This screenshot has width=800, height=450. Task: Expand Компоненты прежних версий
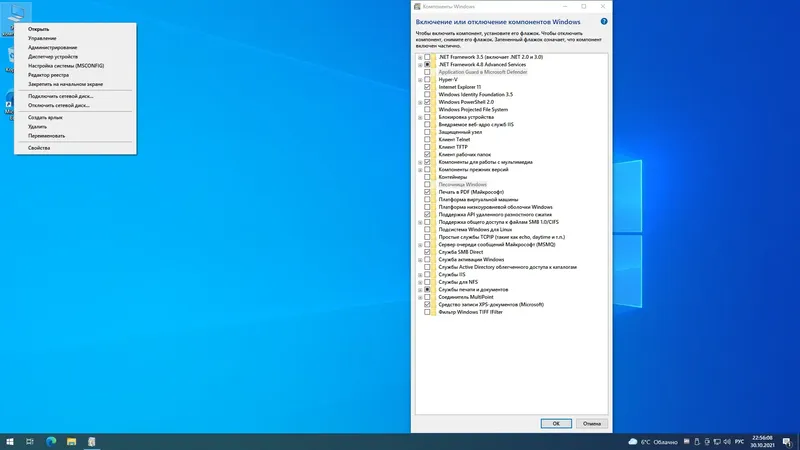click(420, 170)
